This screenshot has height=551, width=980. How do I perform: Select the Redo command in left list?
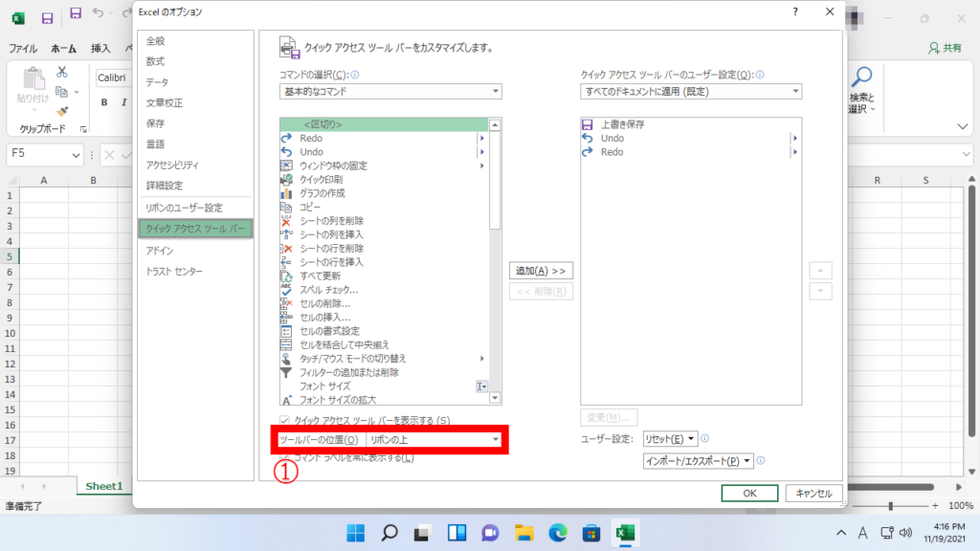tap(311, 139)
